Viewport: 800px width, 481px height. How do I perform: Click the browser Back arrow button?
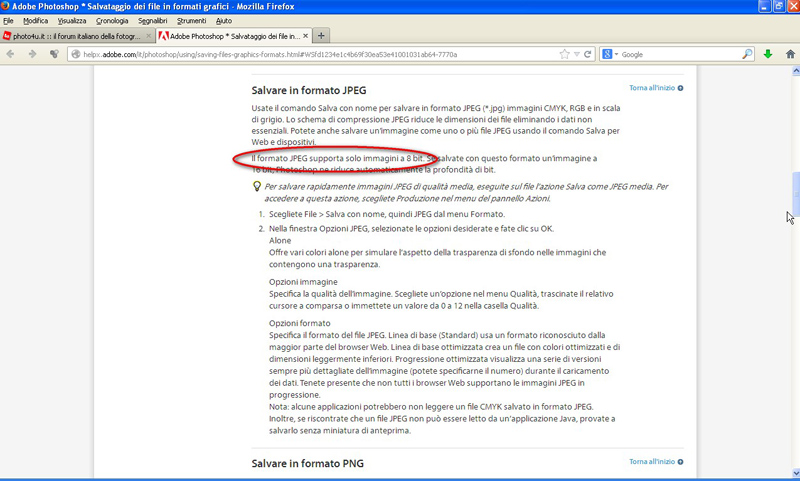11,54
